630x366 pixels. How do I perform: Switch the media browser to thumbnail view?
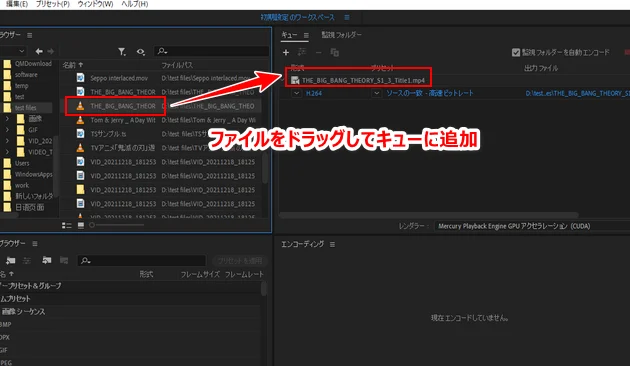(81, 225)
